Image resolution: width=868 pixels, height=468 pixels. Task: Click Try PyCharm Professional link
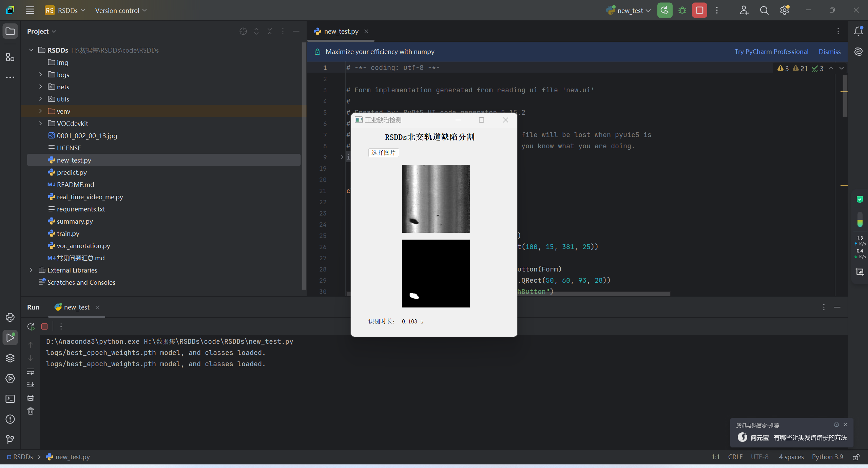click(x=771, y=52)
